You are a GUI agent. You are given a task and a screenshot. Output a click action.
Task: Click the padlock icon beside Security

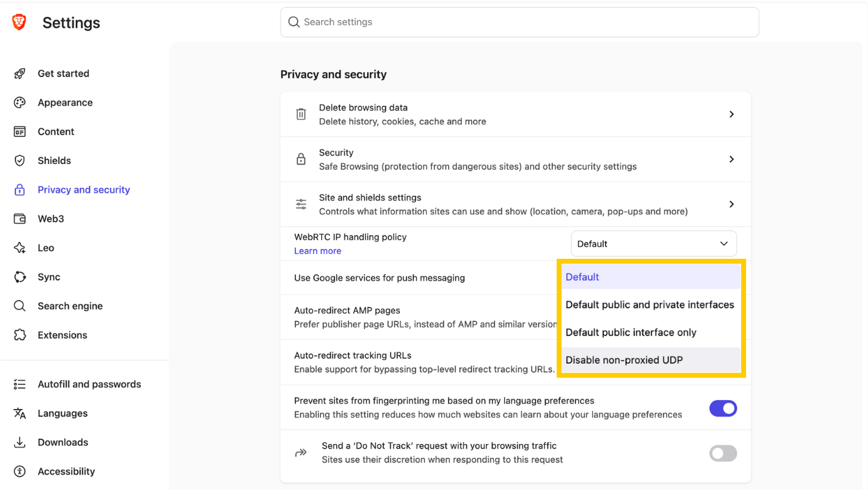(301, 159)
